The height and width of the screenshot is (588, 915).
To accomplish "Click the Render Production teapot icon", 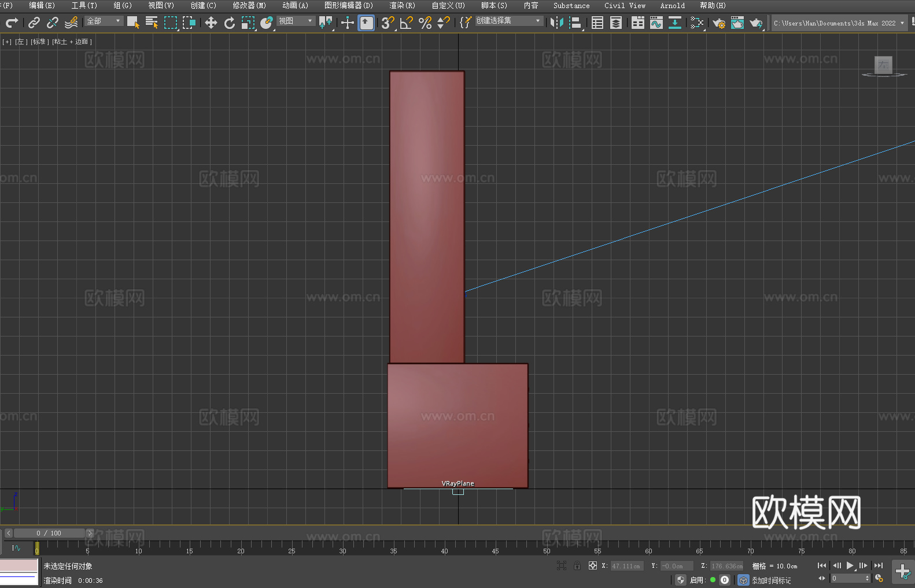I will 756,23.
